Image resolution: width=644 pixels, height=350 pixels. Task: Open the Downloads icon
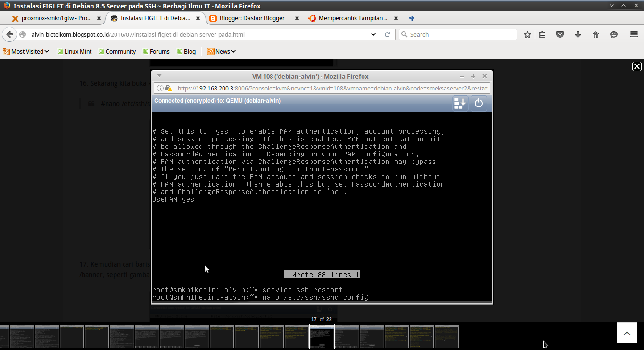(578, 34)
